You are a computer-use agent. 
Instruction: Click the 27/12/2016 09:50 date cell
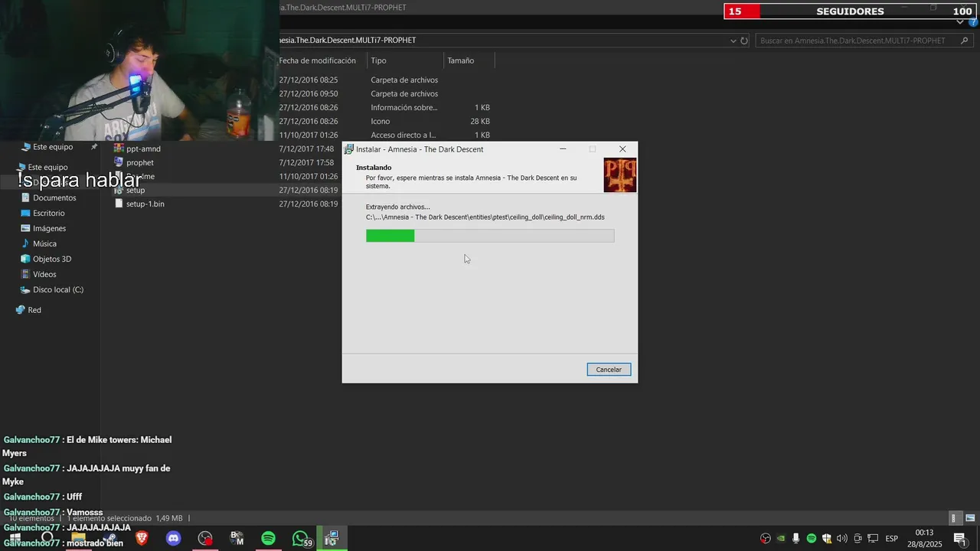pyautogui.click(x=309, y=93)
